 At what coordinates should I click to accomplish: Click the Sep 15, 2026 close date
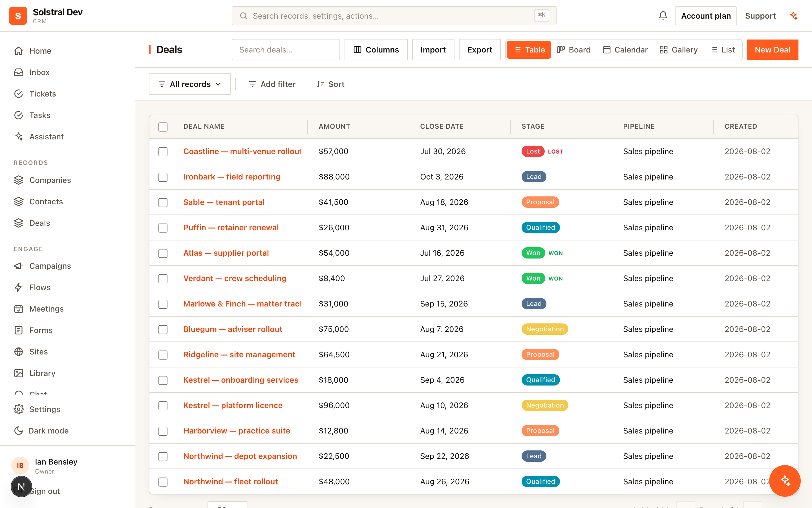tap(443, 304)
